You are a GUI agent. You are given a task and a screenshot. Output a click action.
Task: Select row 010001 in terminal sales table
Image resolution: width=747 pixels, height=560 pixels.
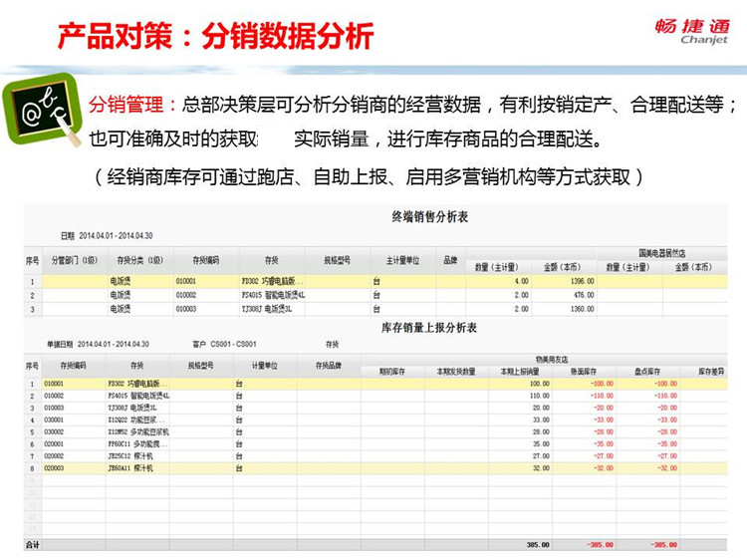click(375, 281)
